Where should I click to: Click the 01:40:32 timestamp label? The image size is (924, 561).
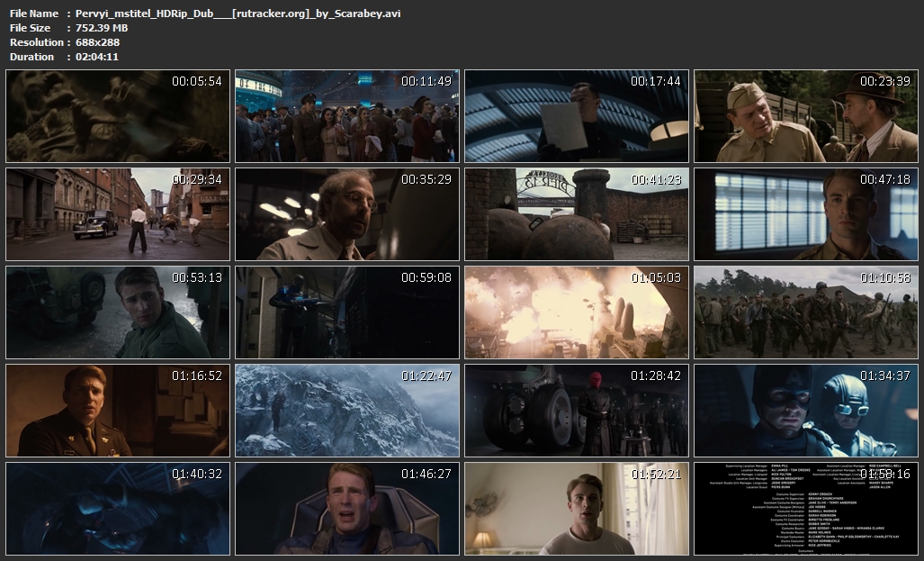[x=196, y=474]
